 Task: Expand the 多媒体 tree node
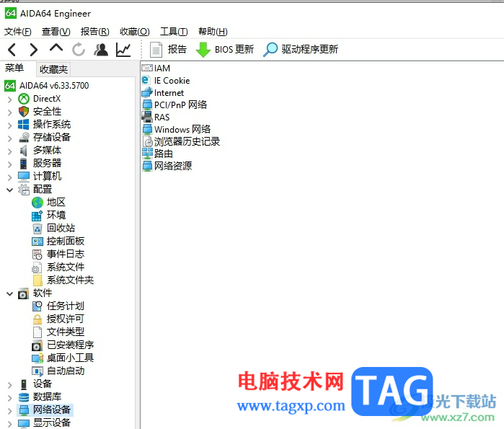(x=9, y=151)
